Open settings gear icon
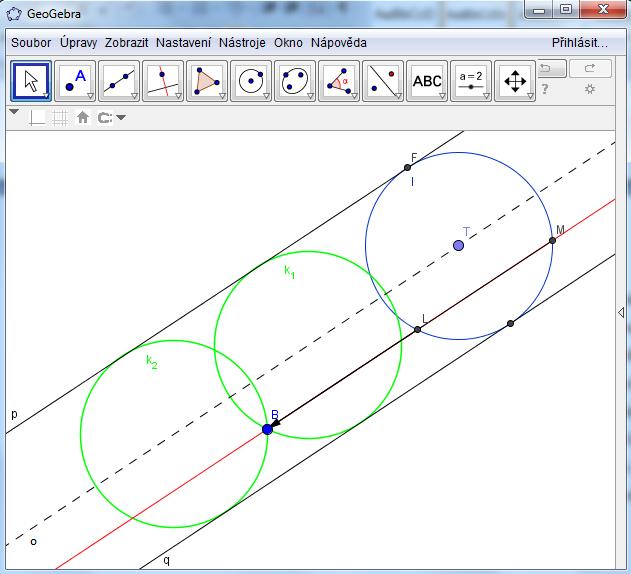 point(590,89)
